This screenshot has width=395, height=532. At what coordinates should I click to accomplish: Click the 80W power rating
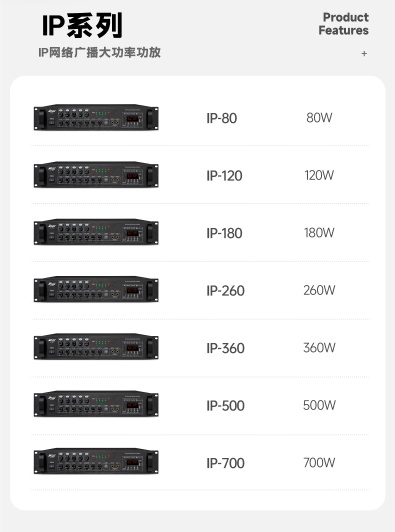(319, 118)
